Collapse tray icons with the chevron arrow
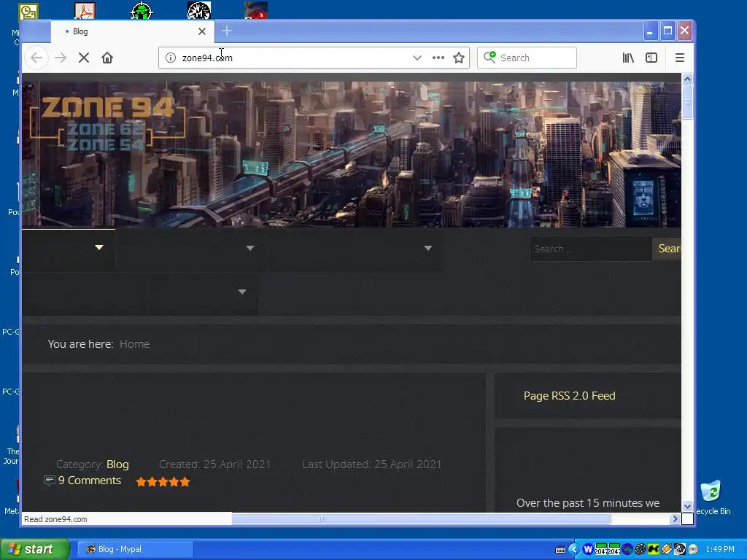This screenshot has height=560, width=747. tap(574, 550)
